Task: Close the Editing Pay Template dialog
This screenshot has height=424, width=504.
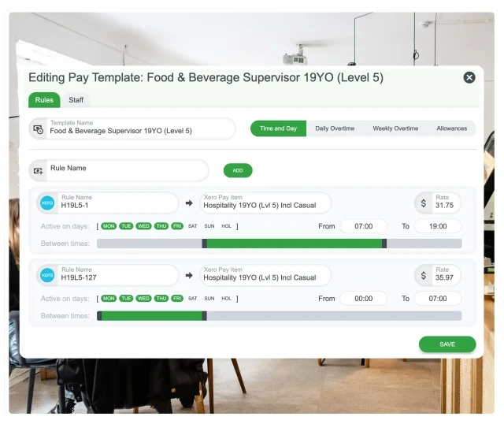Action: pos(469,77)
